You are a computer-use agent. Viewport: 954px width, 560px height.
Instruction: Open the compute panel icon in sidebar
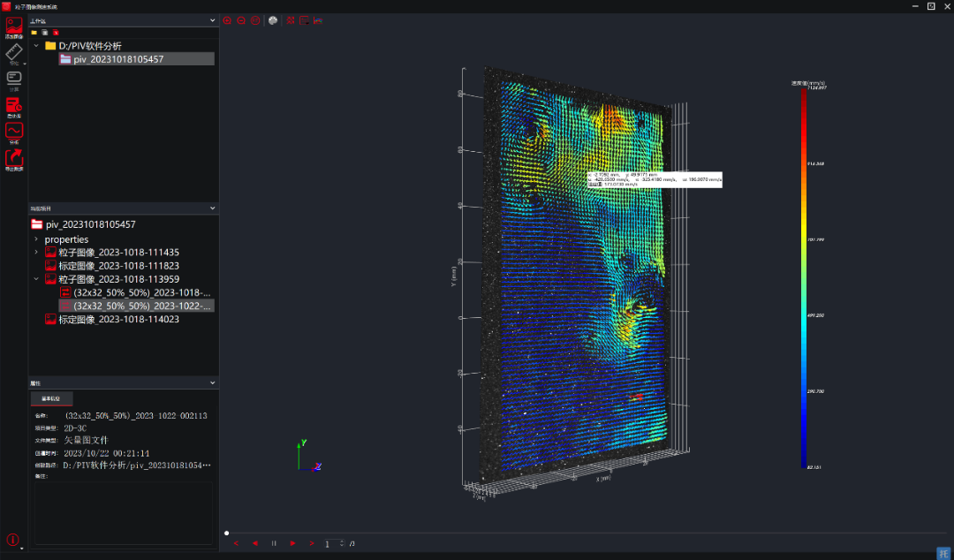click(x=14, y=79)
